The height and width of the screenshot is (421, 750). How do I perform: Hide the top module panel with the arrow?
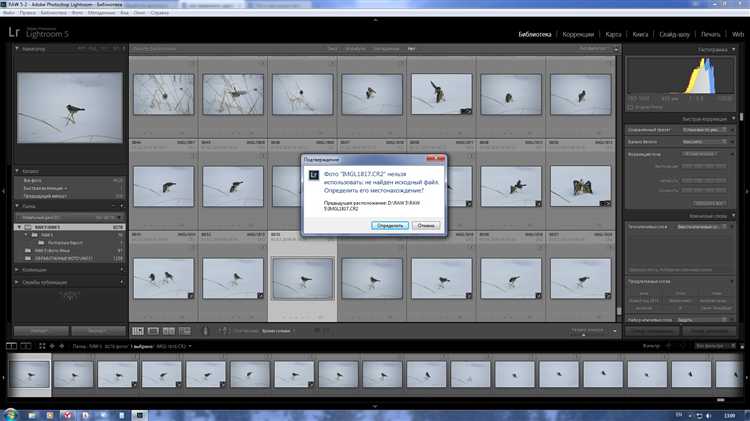(375, 20)
